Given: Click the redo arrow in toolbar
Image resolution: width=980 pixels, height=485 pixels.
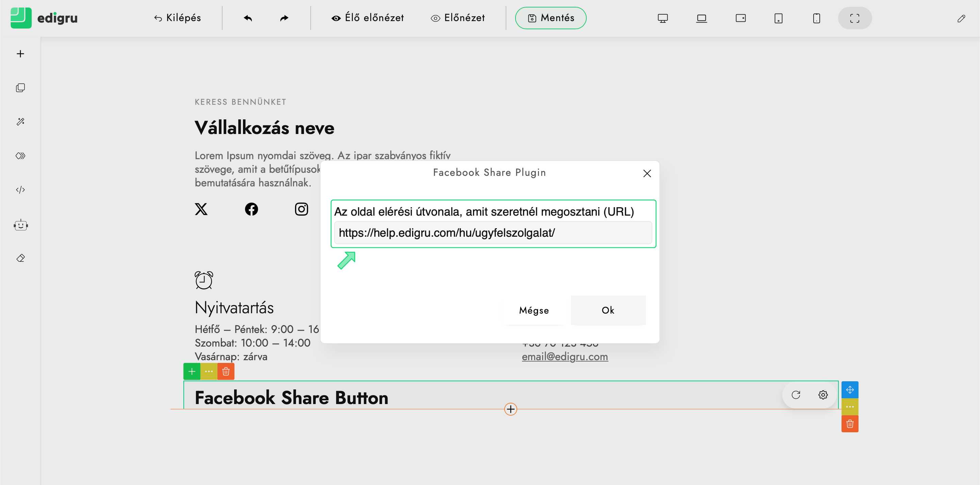Looking at the screenshot, I should point(284,18).
